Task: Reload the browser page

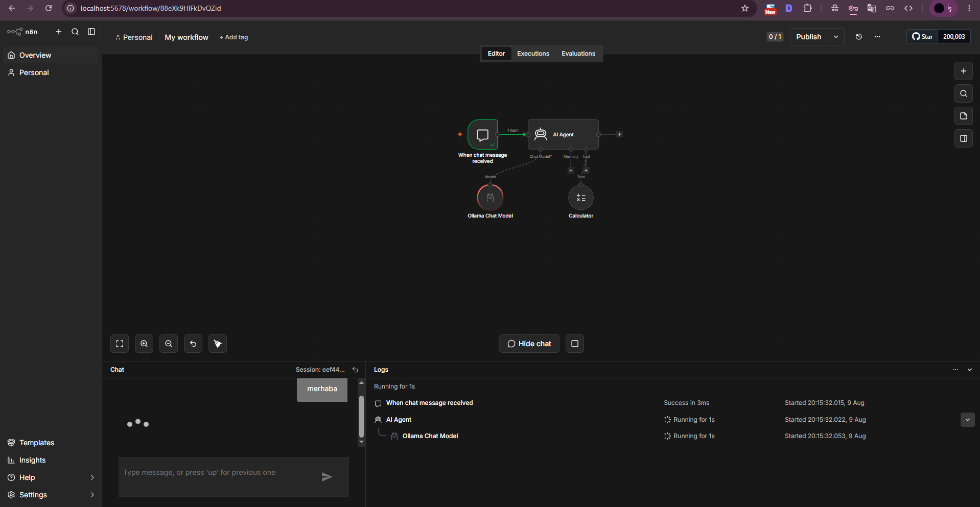Action: 49,8
